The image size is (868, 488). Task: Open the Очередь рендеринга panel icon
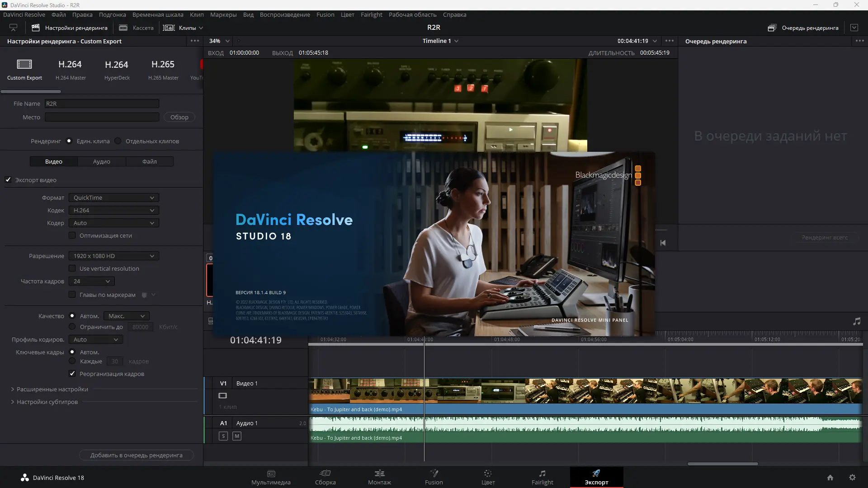point(771,28)
